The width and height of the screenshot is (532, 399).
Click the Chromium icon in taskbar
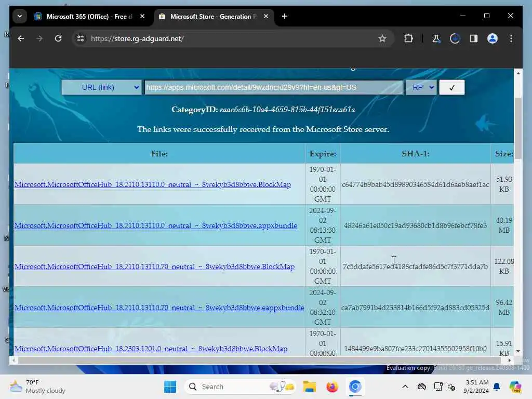coord(355,387)
